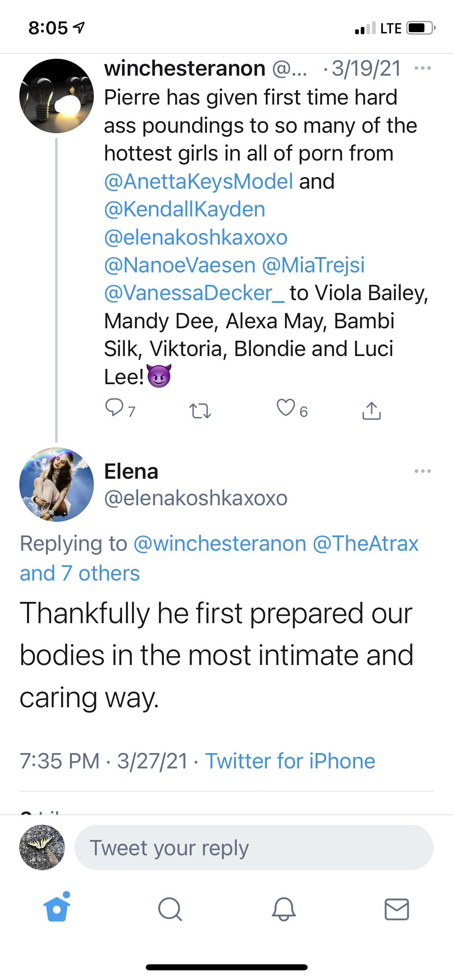The image size is (453, 980).
Task: Expand "and 7 others" reply recipients
Action: coord(80,573)
